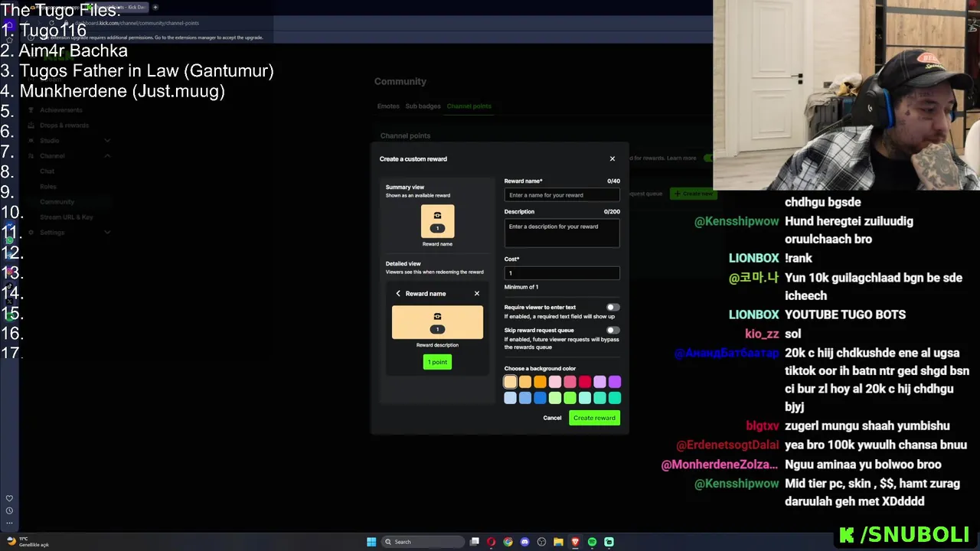Cancel the custom reward dialog
The image size is (980, 551).
coord(552,418)
